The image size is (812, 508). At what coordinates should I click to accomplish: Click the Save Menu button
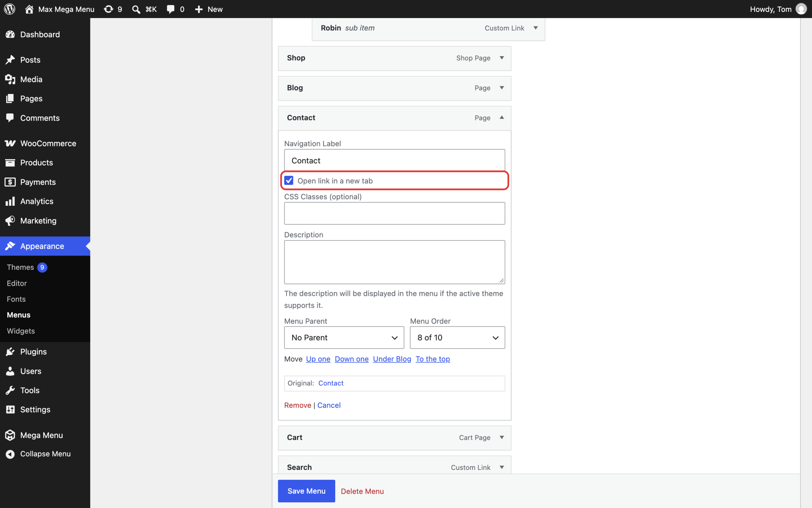pyautogui.click(x=306, y=491)
